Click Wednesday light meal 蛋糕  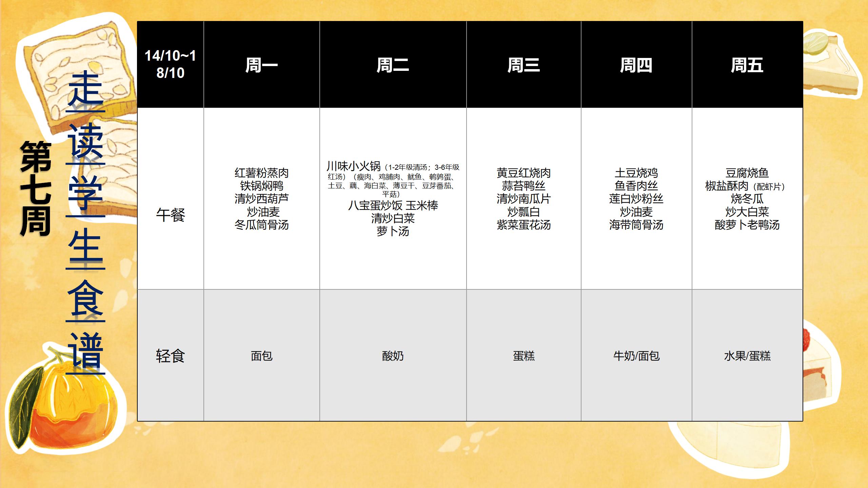point(524,356)
